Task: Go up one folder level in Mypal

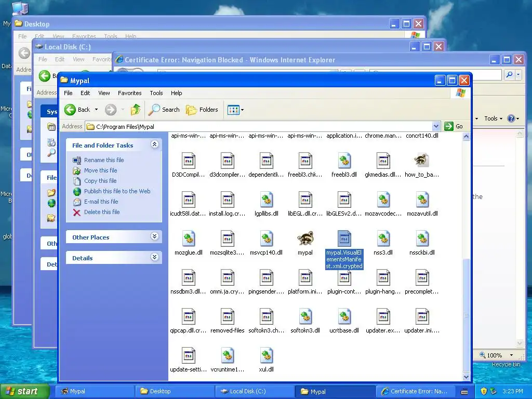Action: 136,110
